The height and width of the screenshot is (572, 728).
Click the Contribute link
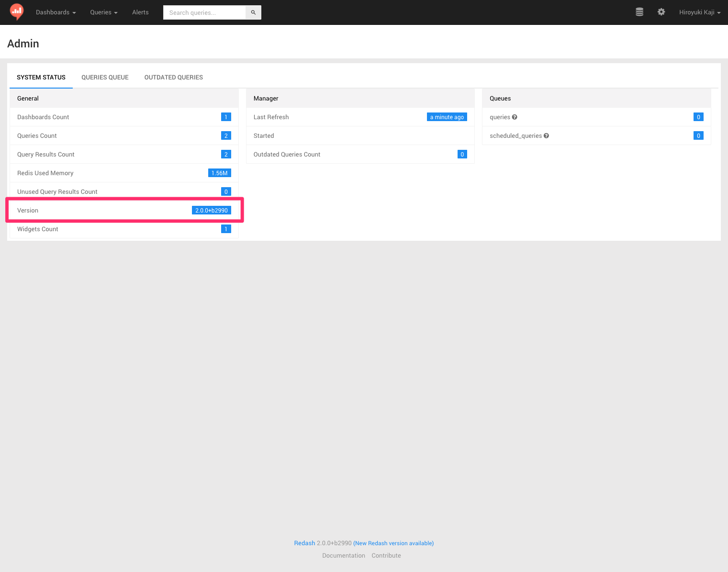[x=386, y=555]
